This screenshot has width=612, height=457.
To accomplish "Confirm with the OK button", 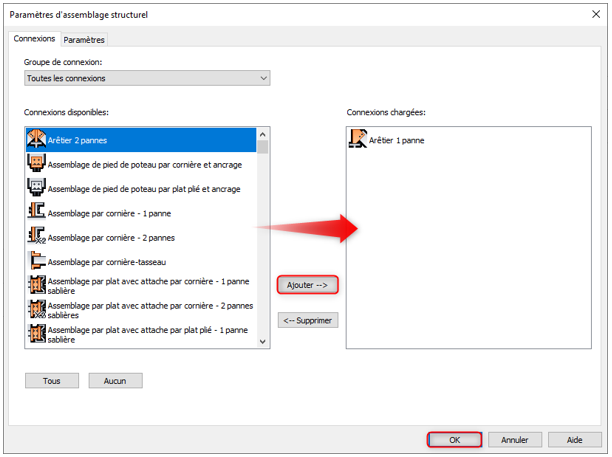I will click(x=454, y=439).
